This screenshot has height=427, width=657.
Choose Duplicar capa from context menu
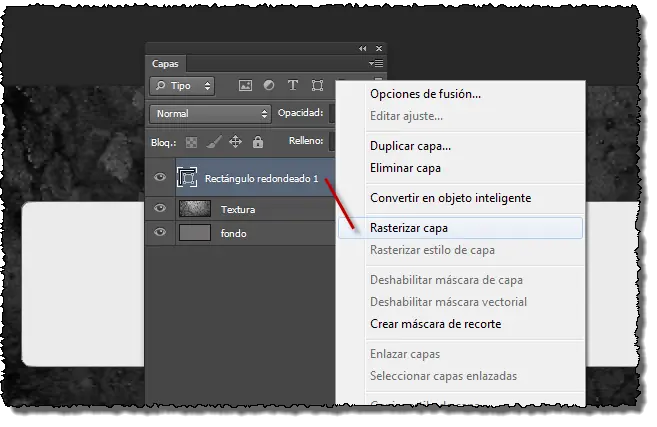point(410,146)
